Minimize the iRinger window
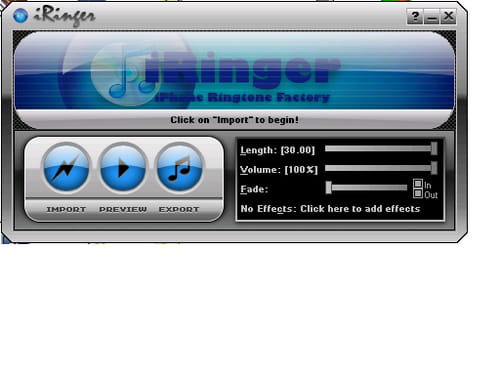 432,16
